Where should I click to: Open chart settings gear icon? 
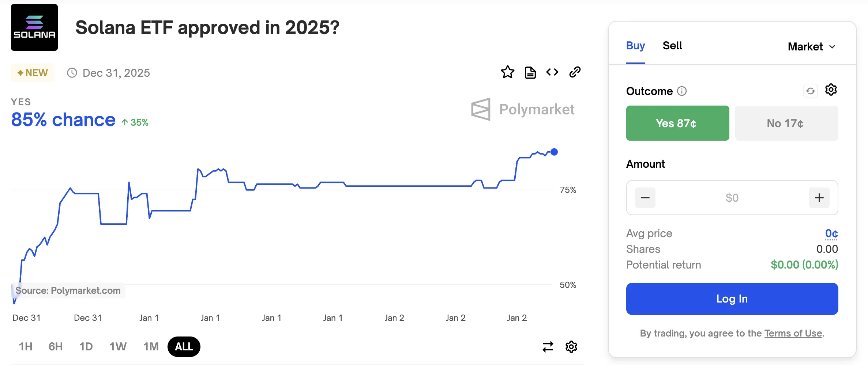(x=571, y=346)
